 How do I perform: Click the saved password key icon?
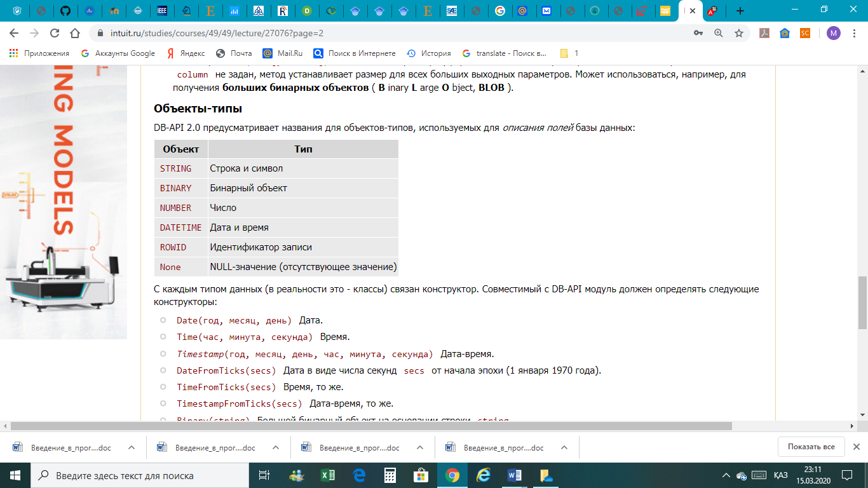(698, 33)
